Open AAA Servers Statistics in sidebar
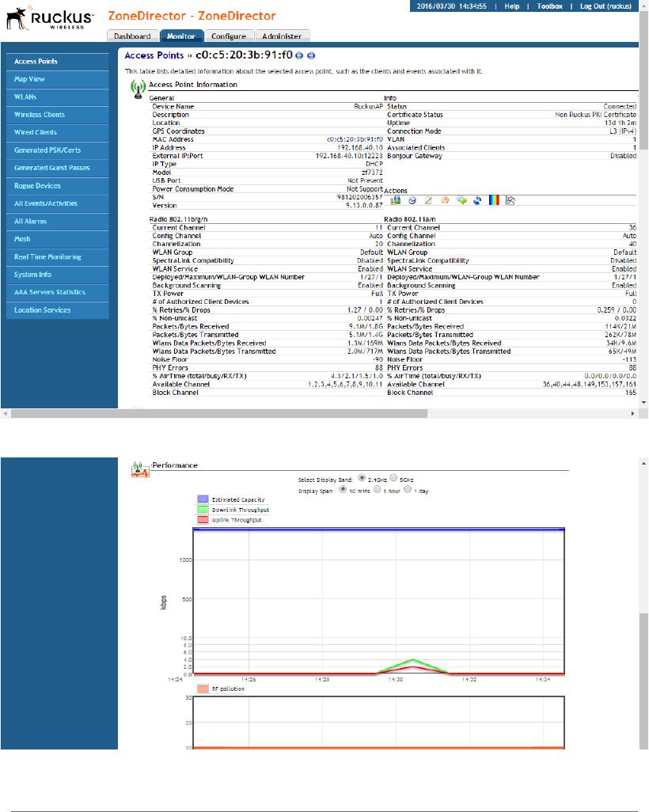This screenshot has width=649, height=812. click(58, 292)
